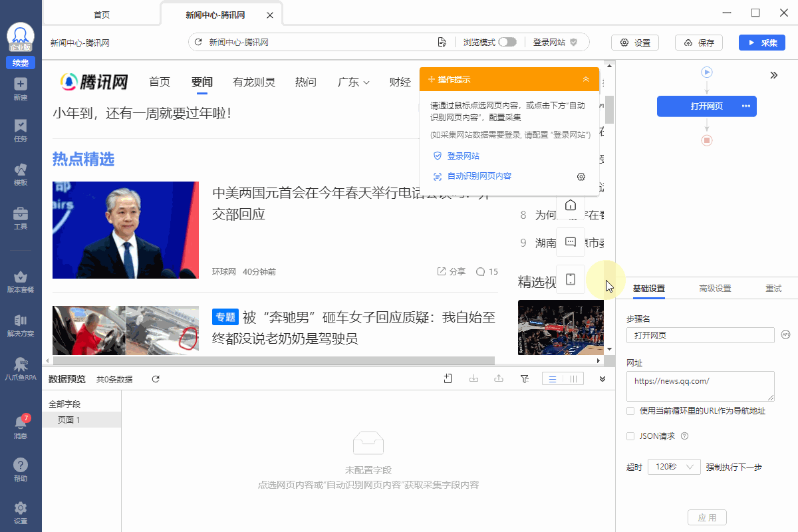
Task: Select the 基础设置 tab
Action: point(648,289)
